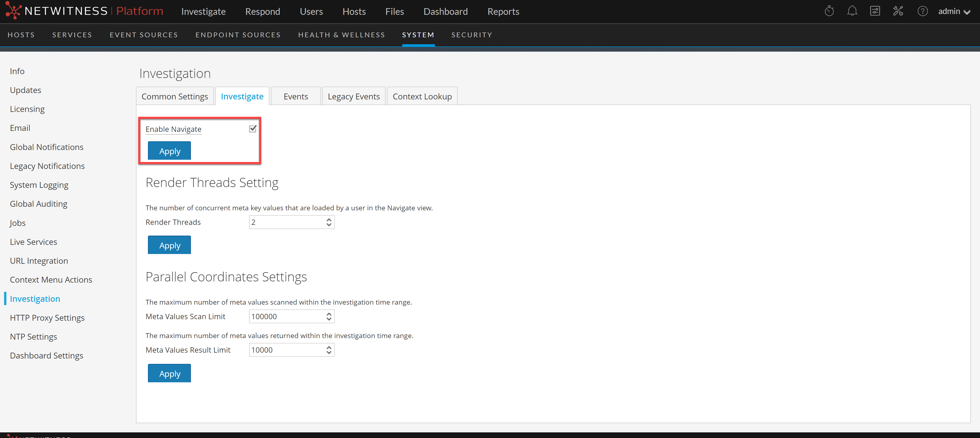Click the NetWitness logo icon
Image resolution: width=980 pixels, height=438 pixels.
pyautogui.click(x=13, y=10)
